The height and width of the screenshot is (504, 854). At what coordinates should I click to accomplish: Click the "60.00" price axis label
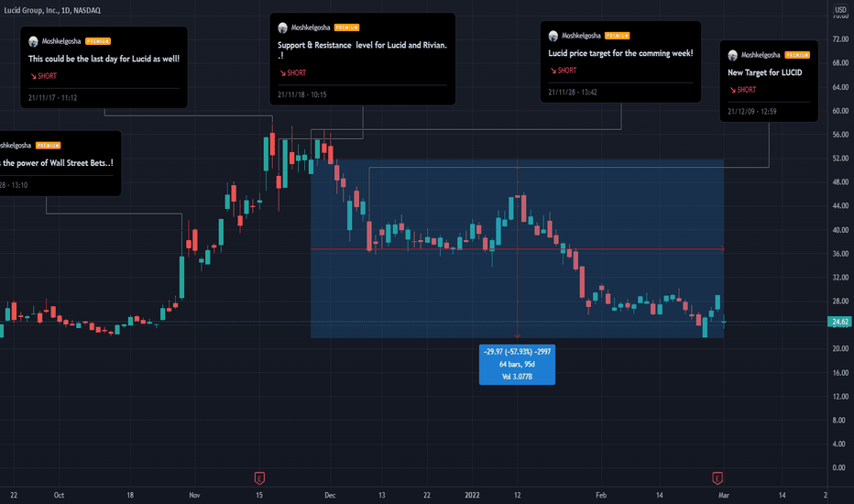[840, 111]
